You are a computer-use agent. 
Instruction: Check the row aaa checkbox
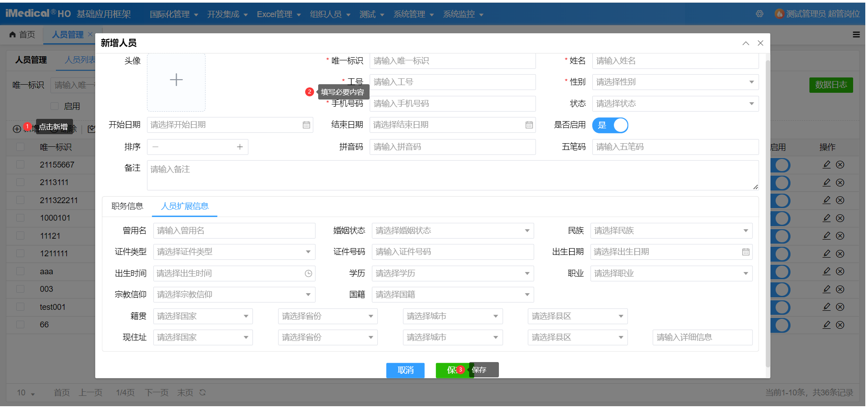[20, 272]
